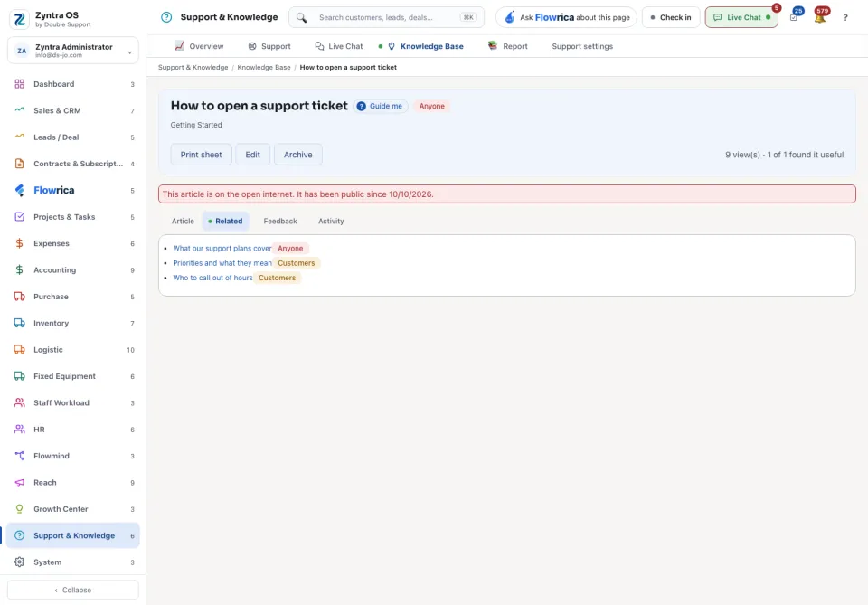This screenshot has height=605, width=868.
Task: Collapse the sidebar
Action: pyautogui.click(x=73, y=590)
